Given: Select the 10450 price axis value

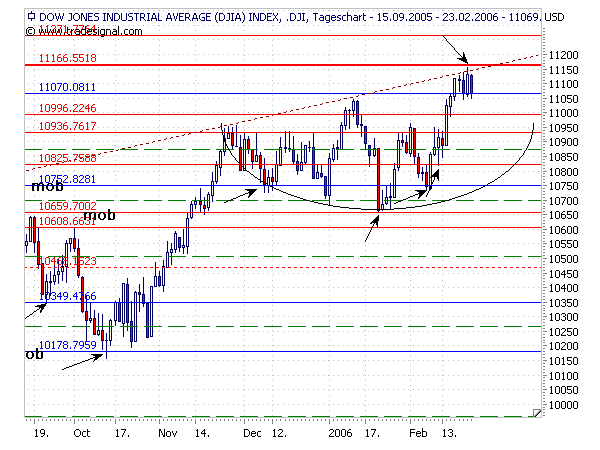Looking at the screenshot, I should coord(563,274).
